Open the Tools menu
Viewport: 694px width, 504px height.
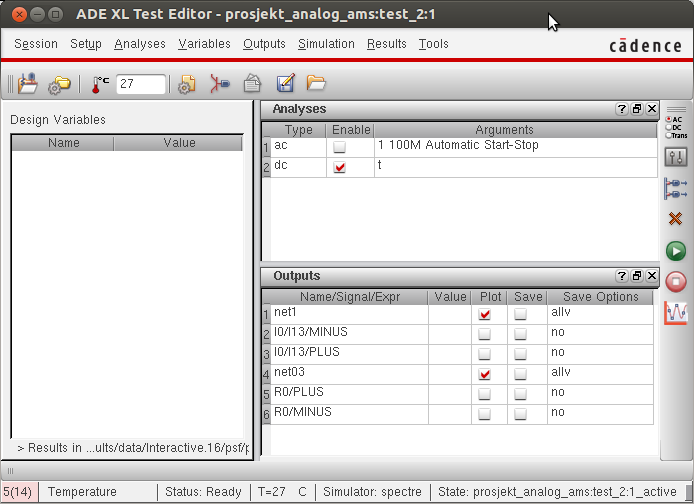coord(434,44)
